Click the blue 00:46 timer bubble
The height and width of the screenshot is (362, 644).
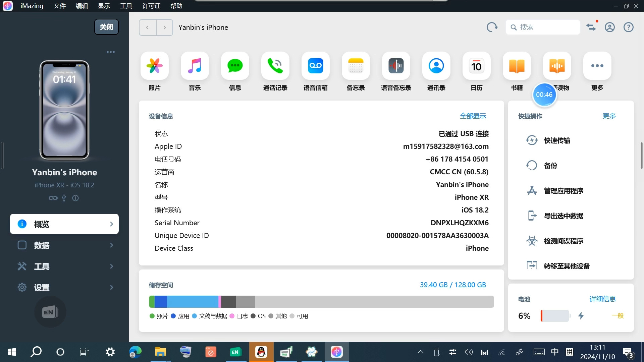[544, 95]
